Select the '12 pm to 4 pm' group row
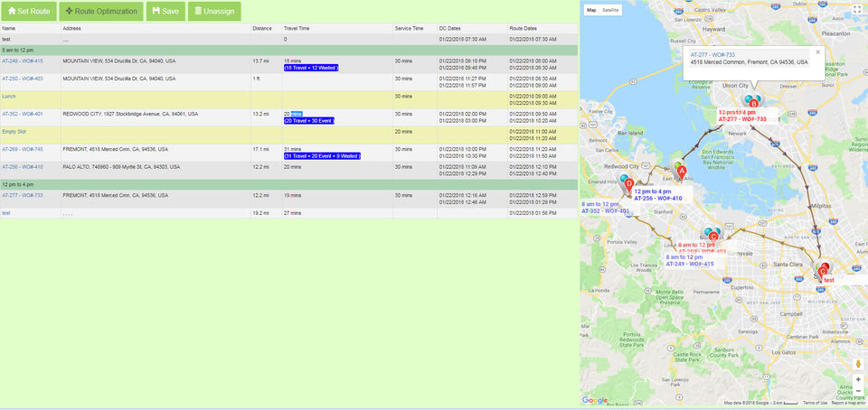The image size is (868, 410). (x=289, y=184)
